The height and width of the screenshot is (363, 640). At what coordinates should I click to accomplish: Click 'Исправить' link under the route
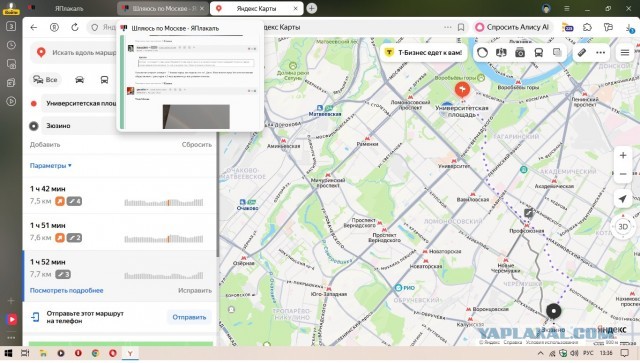(x=195, y=291)
